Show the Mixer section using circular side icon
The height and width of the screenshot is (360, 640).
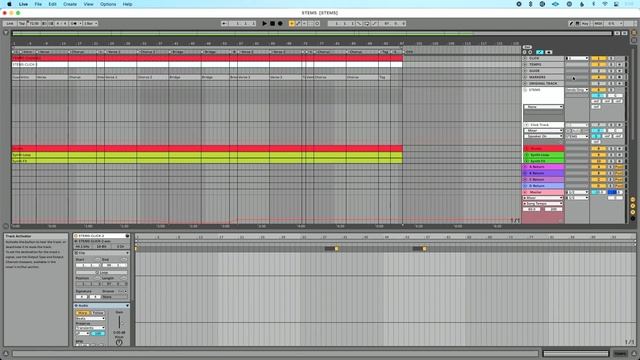tap(633, 212)
